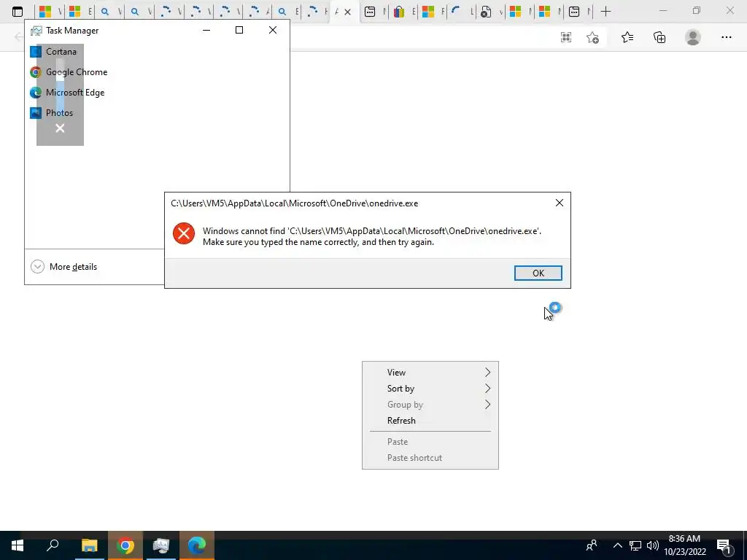Click the Task Manager title bar icon
747x560 pixels.
36,31
